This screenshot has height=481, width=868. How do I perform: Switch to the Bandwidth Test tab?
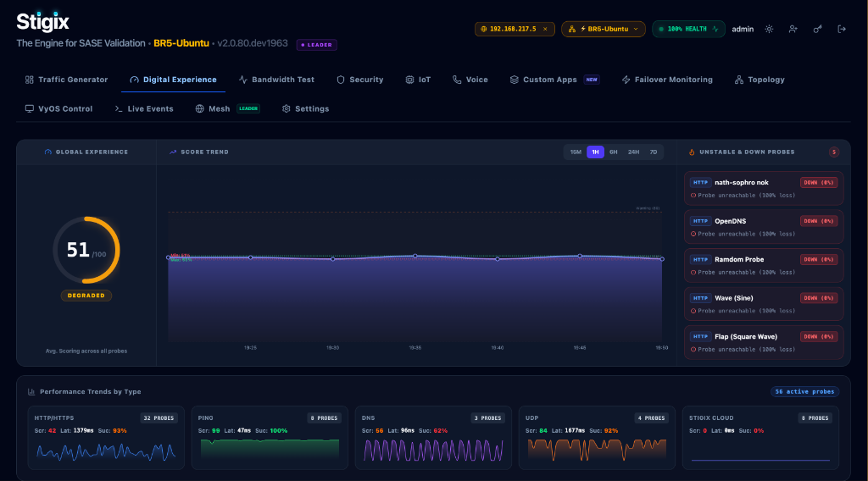coord(276,80)
